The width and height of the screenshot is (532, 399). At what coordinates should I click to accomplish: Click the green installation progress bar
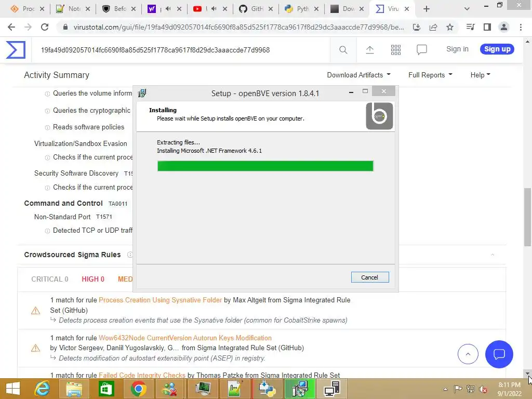tap(265, 166)
